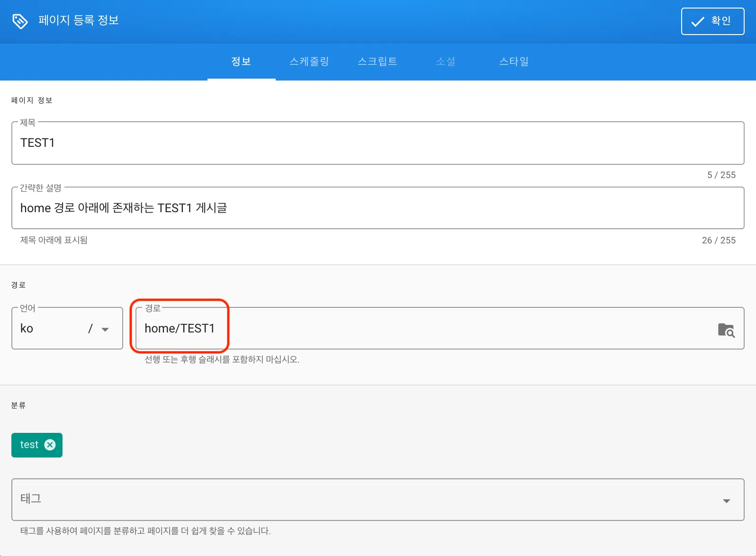The image size is (756, 556).
Task: Click inside the 태그 combo box
Action: (378, 500)
